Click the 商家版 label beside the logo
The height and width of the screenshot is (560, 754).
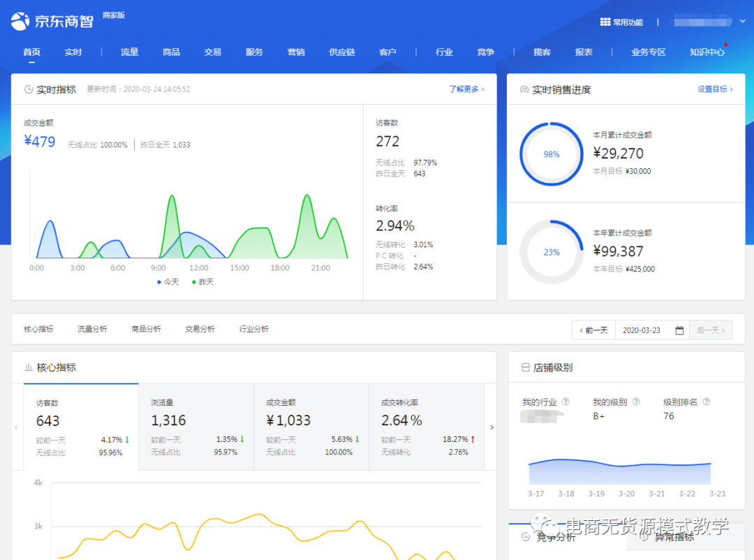[x=114, y=15]
